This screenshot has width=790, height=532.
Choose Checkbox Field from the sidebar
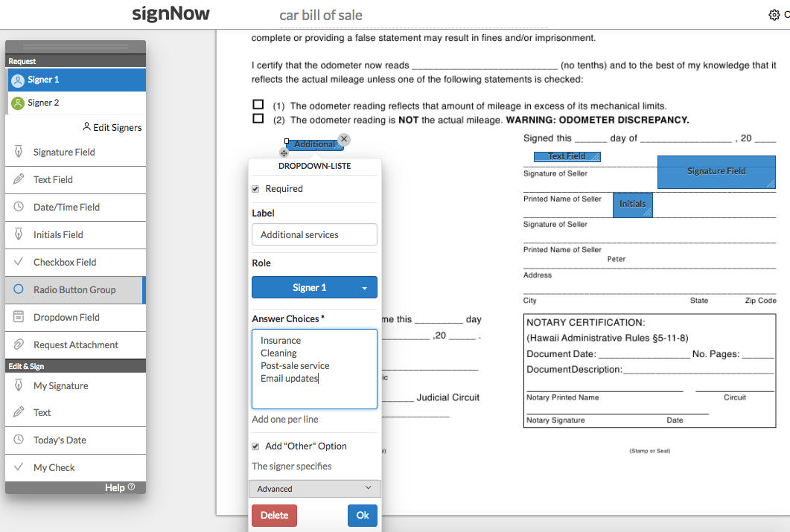click(75, 262)
